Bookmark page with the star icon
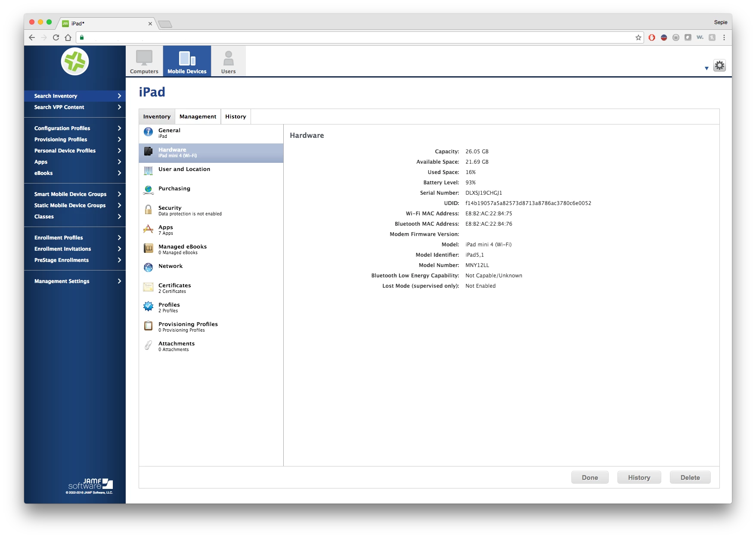Screen dimensions: 756x538 pyautogui.click(x=638, y=37)
